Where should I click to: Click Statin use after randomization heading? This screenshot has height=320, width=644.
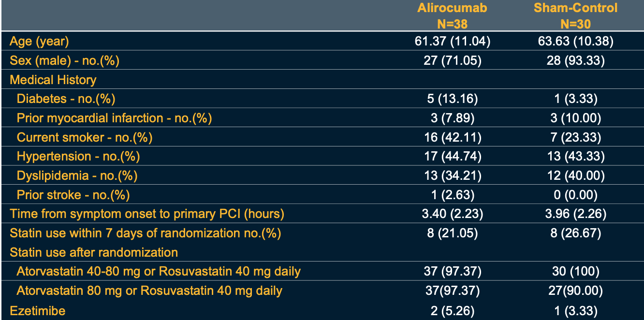94,252
